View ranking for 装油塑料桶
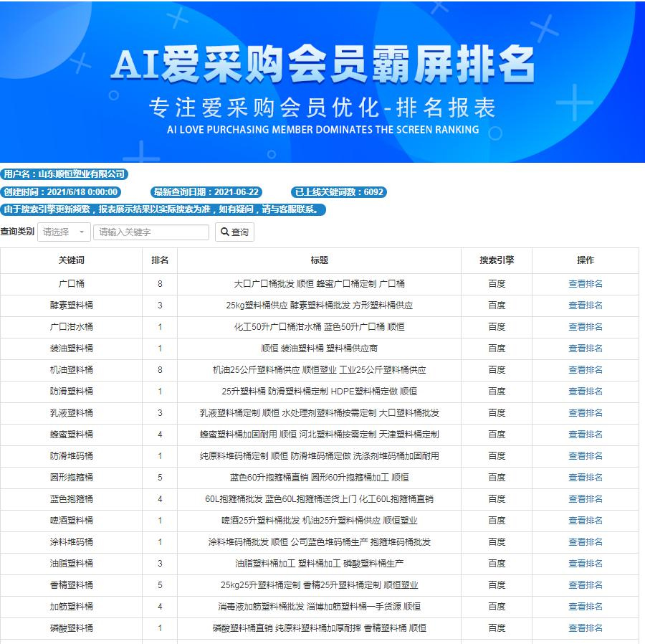 [585, 349]
